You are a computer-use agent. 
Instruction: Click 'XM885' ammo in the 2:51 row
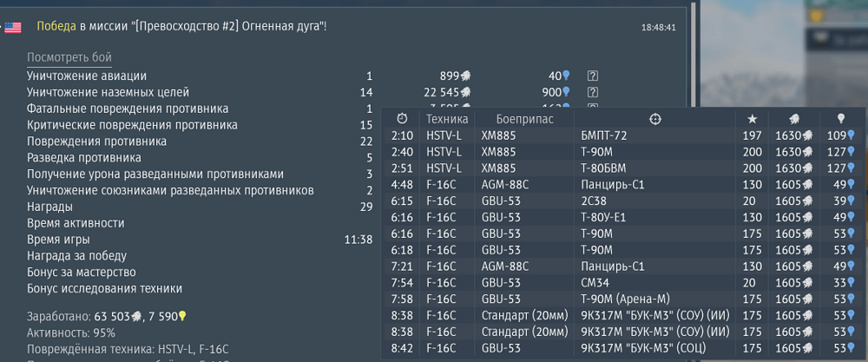(x=498, y=168)
